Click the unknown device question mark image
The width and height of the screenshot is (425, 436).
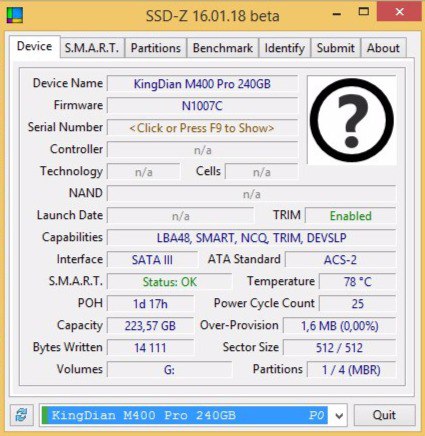352,120
